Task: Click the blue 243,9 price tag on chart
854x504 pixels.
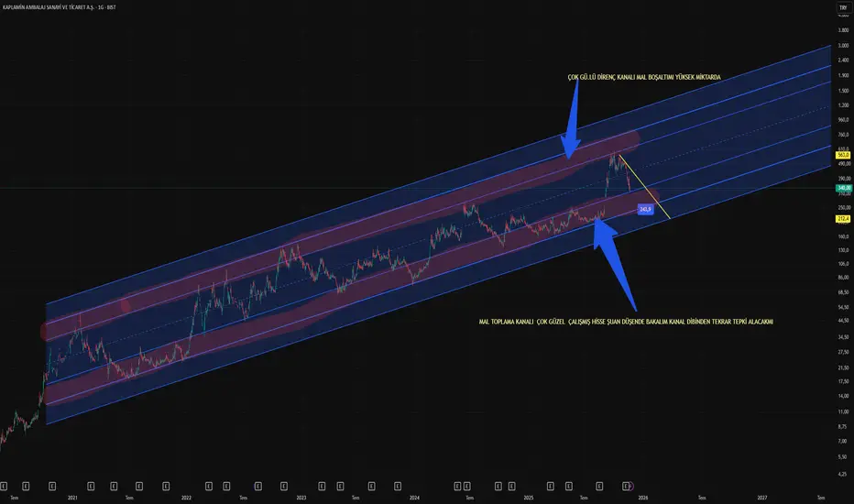Action: point(645,209)
